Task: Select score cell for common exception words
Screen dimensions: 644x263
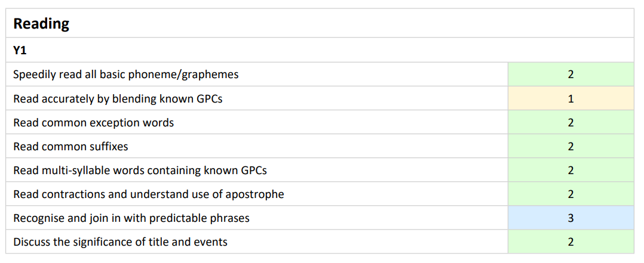Action: click(x=571, y=122)
